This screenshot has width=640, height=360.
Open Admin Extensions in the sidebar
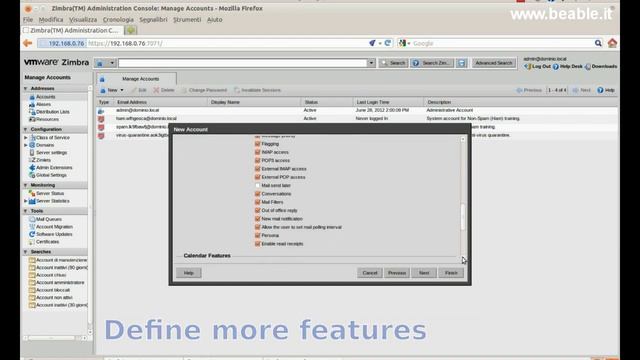(x=54, y=167)
